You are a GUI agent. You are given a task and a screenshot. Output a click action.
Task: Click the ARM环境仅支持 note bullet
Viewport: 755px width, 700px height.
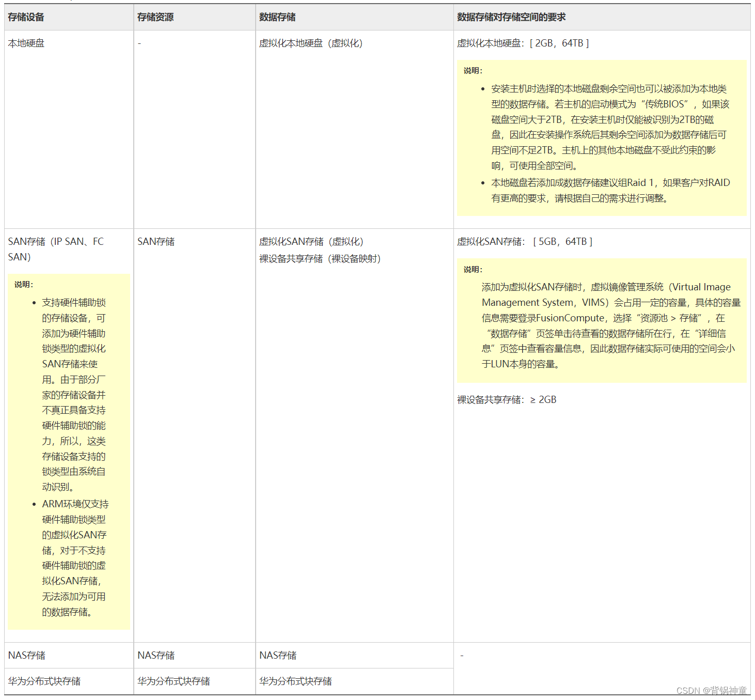point(75,558)
